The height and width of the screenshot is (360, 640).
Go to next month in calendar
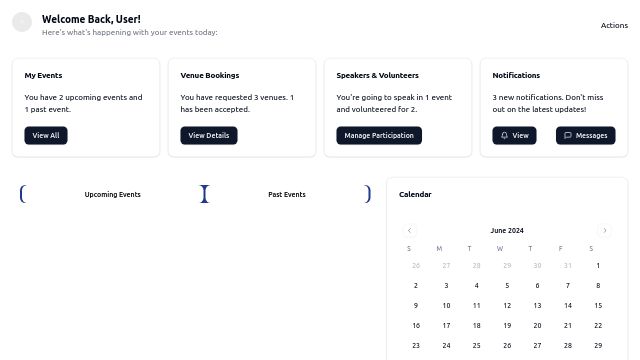pos(604,230)
